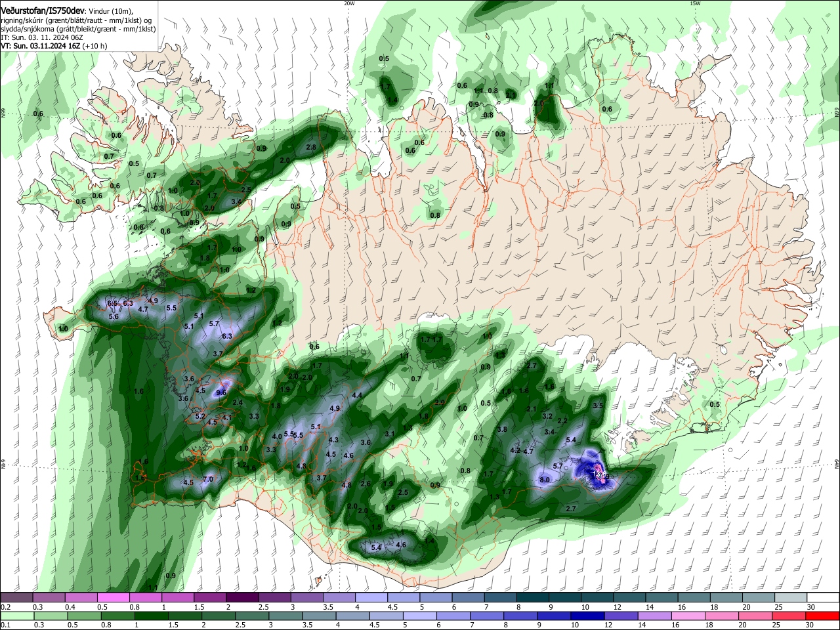This screenshot has width=840, height=630.
Task: Click the '4.1' precipitation value
Action: 227,417
